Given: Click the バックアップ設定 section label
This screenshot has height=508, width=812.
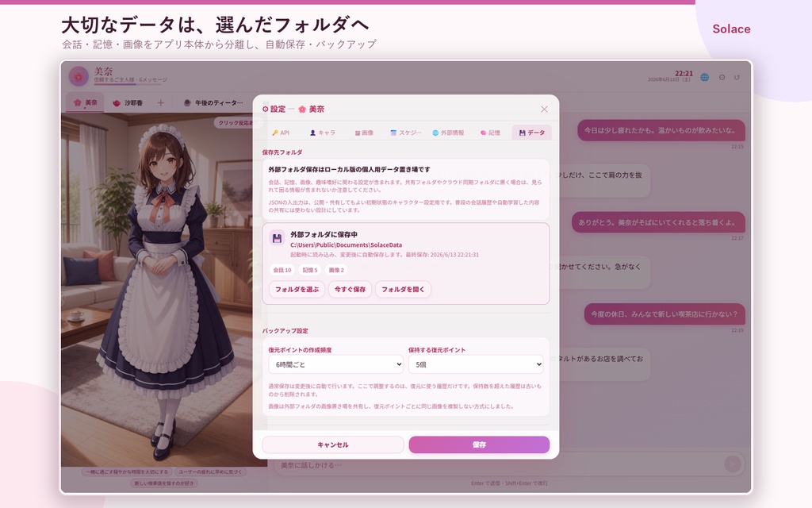Looking at the screenshot, I should click(x=285, y=331).
